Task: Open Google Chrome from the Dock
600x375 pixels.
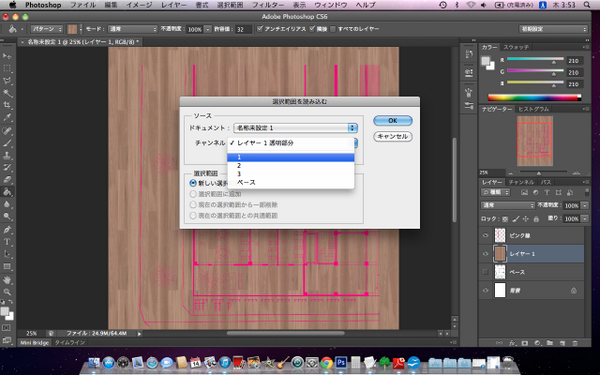Action: (326, 362)
